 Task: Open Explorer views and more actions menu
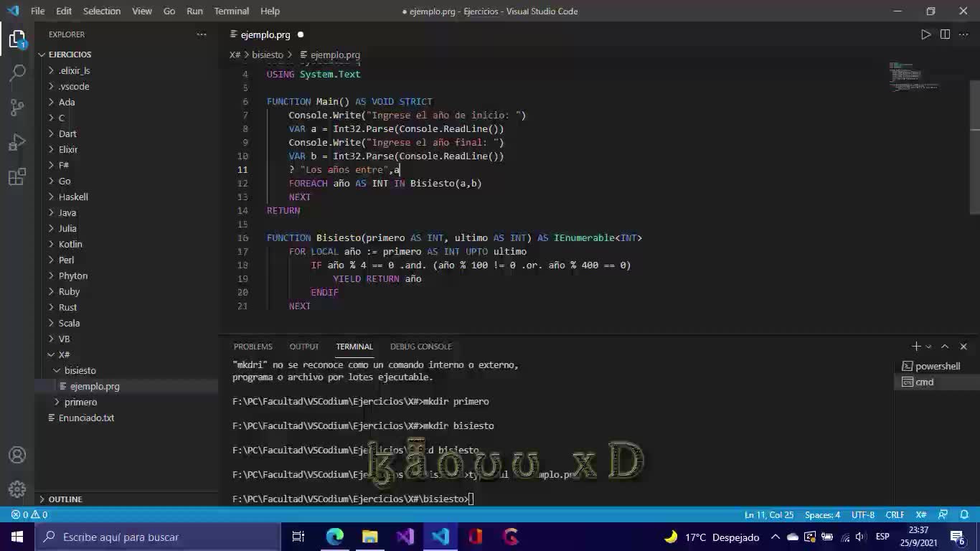click(202, 34)
